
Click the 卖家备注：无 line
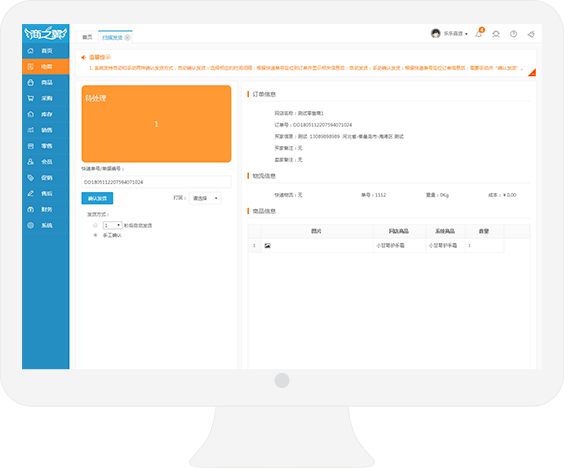[x=288, y=160]
